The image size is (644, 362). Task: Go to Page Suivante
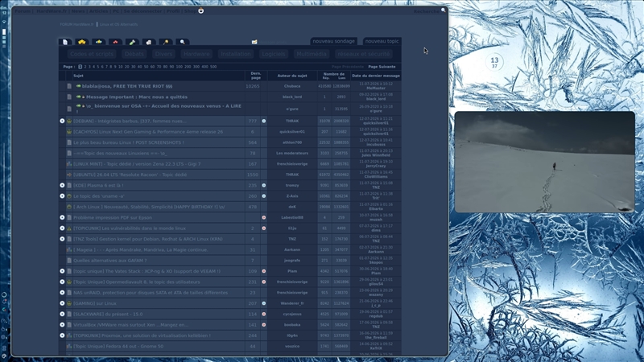[x=382, y=67]
